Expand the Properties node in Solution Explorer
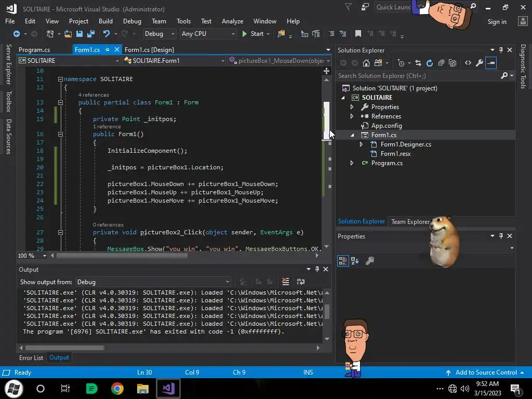 (352, 107)
